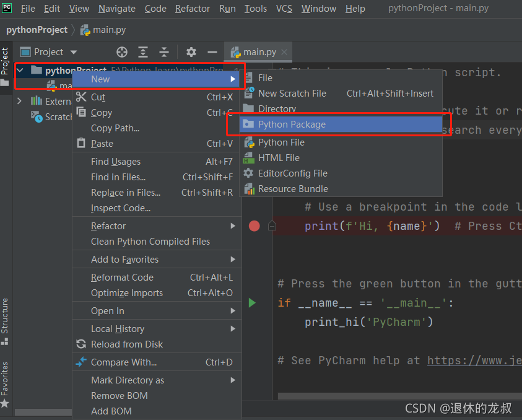This screenshot has width=522, height=420.
Task: Open Project panel settings gear
Action: tap(191, 52)
